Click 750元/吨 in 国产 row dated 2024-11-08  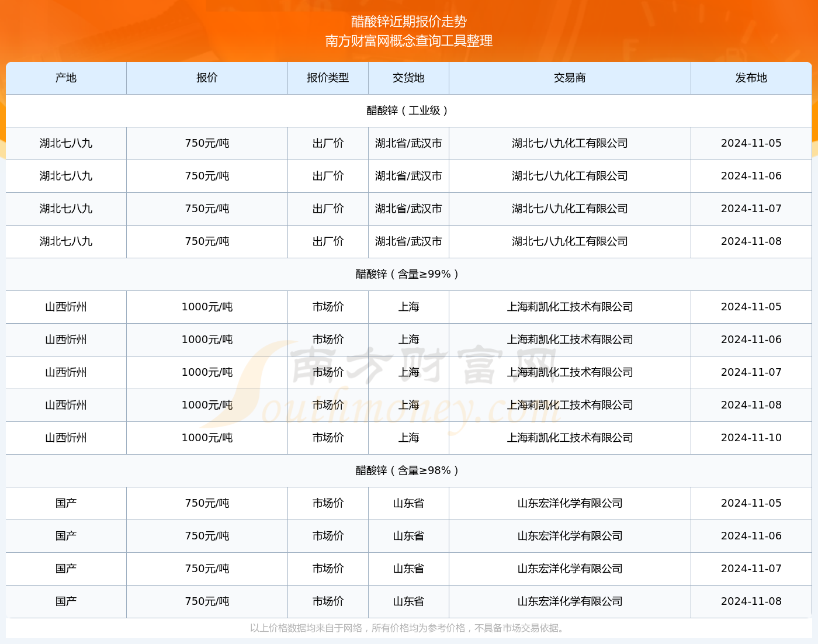pyautogui.click(x=207, y=601)
